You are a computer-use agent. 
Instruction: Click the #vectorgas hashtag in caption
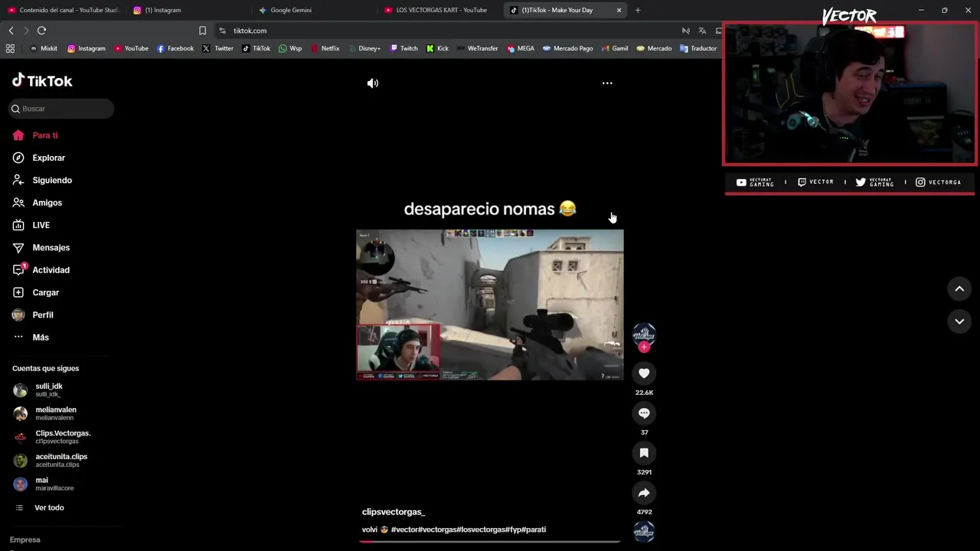[439, 530]
